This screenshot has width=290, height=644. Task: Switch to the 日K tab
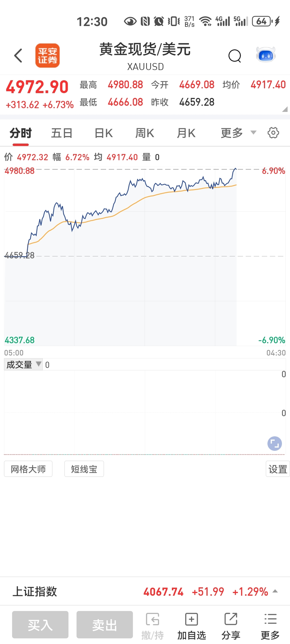click(x=104, y=133)
